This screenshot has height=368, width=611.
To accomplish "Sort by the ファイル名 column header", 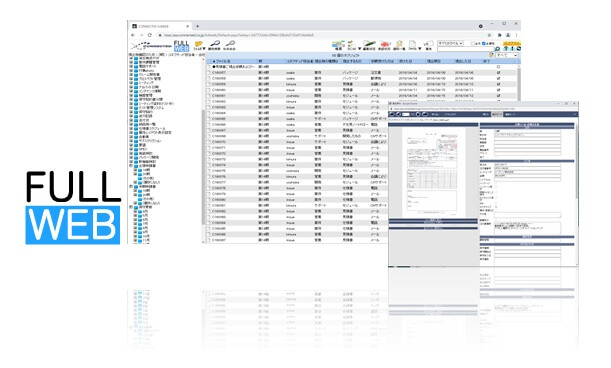I will tap(223, 61).
